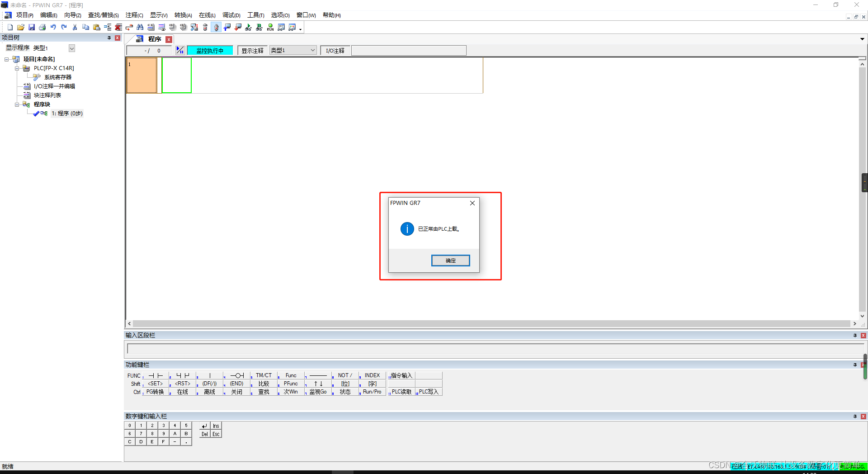Open the 类型1 dropdown in program toolbar
868x474 pixels.
pos(293,50)
